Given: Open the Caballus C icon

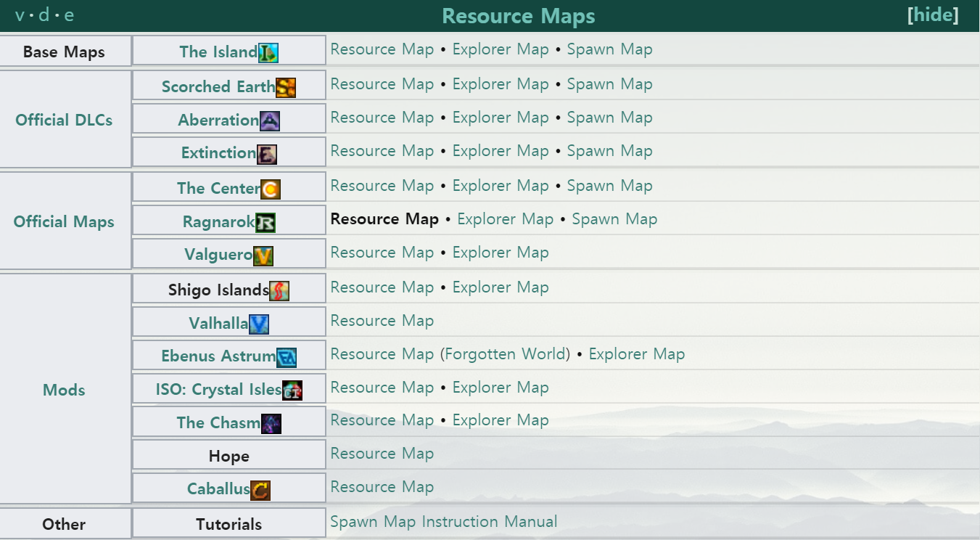Looking at the screenshot, I should (x=260, y=490).
